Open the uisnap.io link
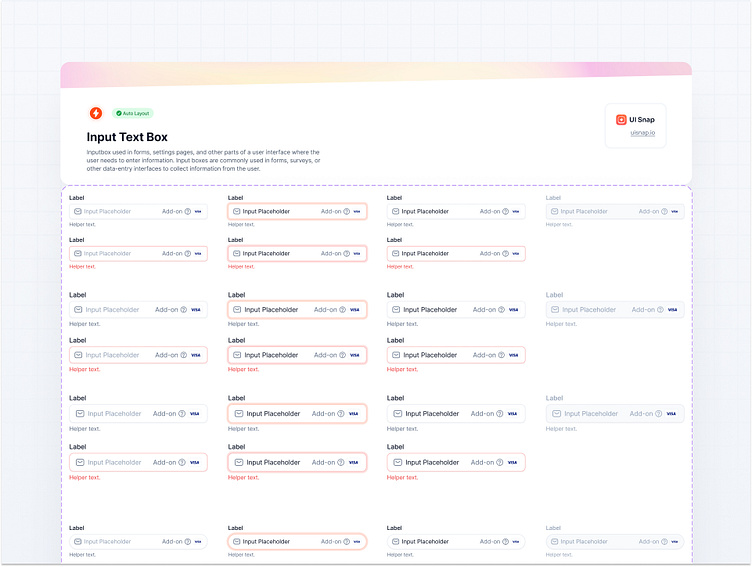This screenshot has height=567, width=752. click(x=642, y=133)
